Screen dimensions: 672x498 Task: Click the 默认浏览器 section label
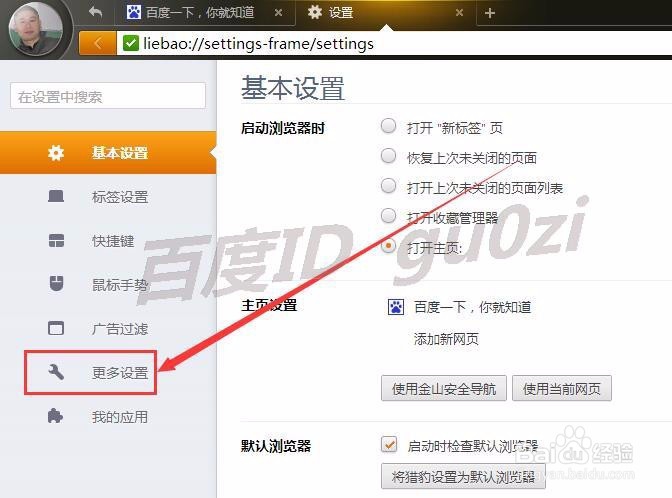click(276, 446)
